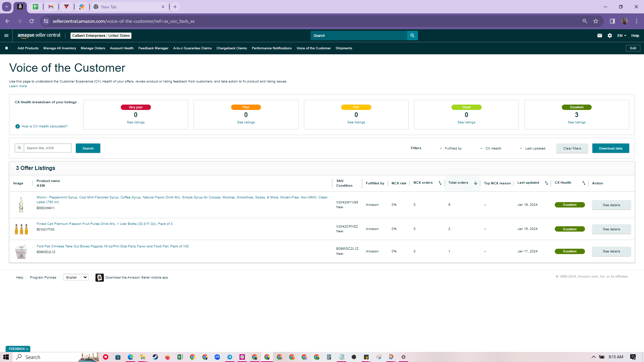View site information icon in address bar
The image size is (644, 362).
[x=46, y=21]
